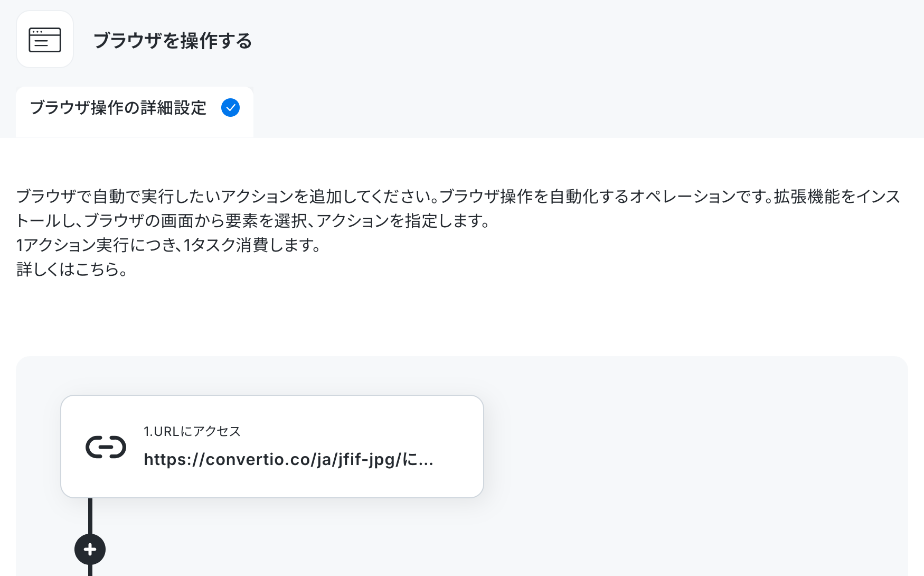
Task: Click the connector line under the URL card
Action: point(90,516)
